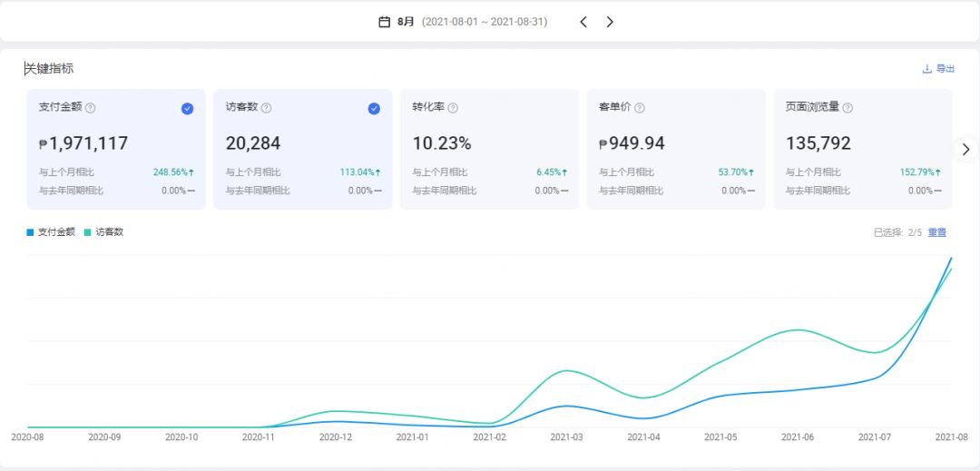Toggle the 访客数 green legend swatch
The image size is (980, 471).
coord(87,232)
